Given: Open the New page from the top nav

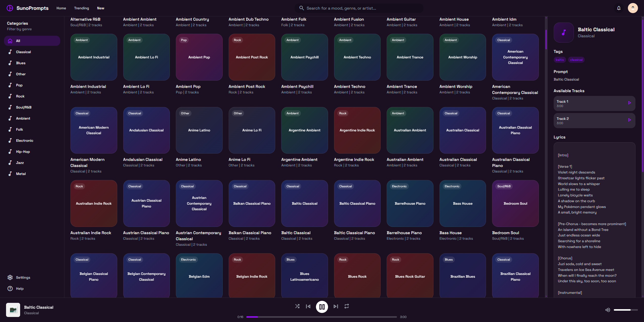Looking at the screenshot, I should coord(100,8).
